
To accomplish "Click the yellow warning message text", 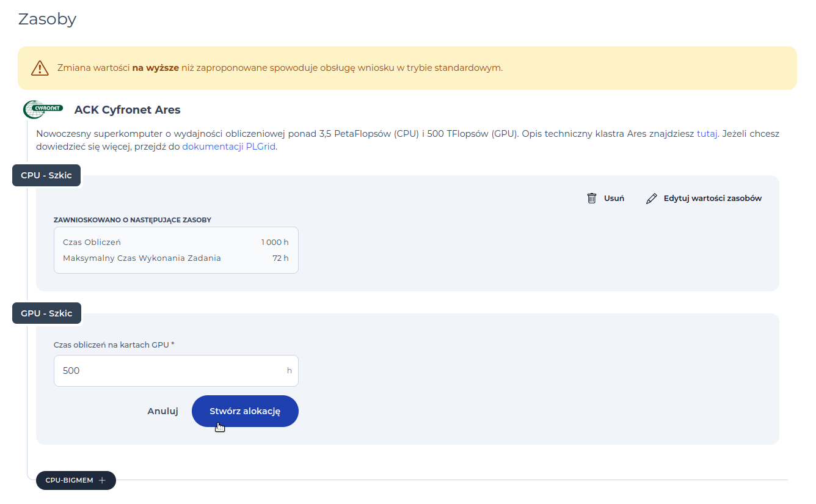I will point(280,68).
